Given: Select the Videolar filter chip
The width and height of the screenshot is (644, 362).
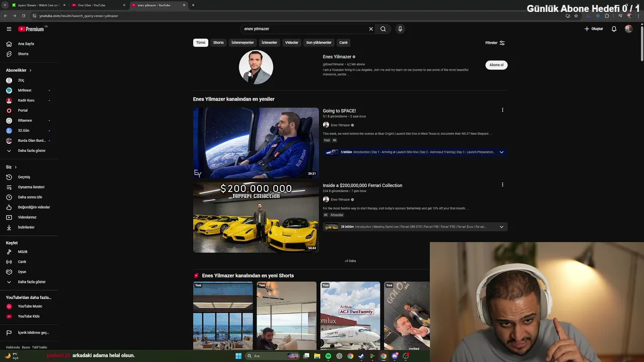Looking at the screenshot, I should 292,43.
